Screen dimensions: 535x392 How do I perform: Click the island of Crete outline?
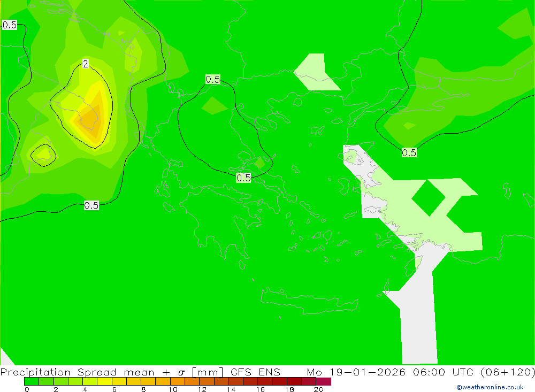[309, 300]
